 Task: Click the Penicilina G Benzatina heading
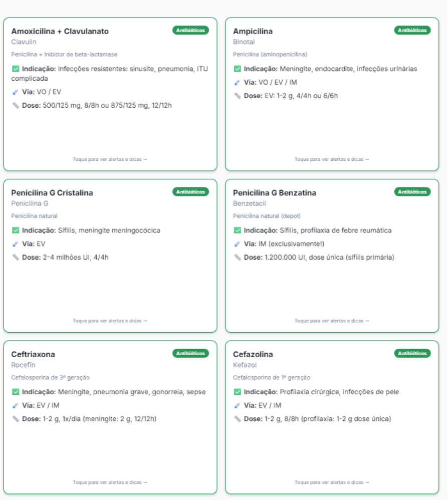click(x=275, y=193)
